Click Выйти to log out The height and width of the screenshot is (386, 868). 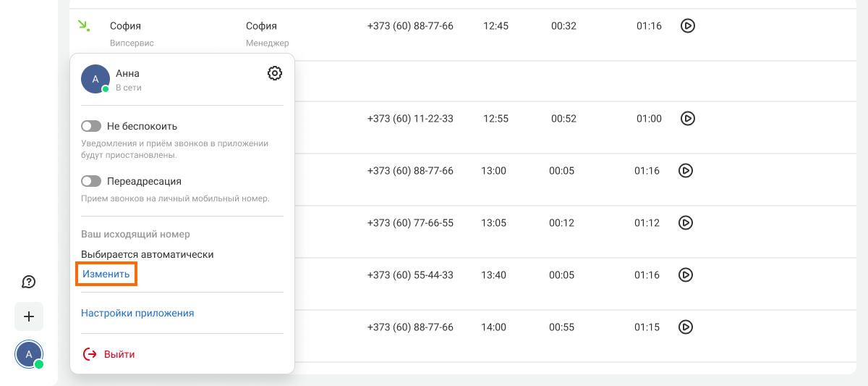tap(109, 354)
